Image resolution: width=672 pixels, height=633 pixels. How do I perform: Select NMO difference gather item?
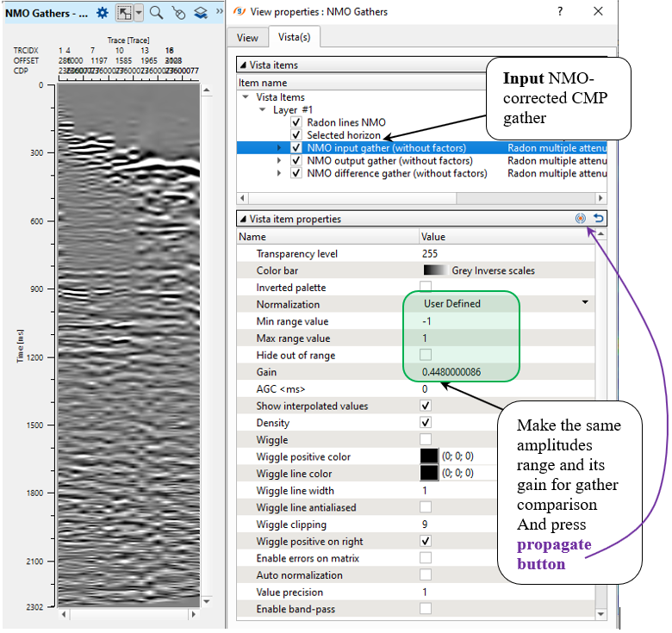(x=396, y=173)
